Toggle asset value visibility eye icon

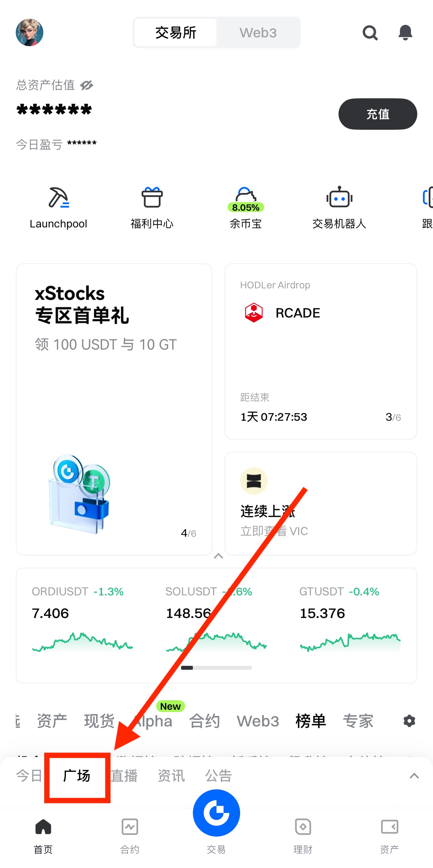pos(87,85)
